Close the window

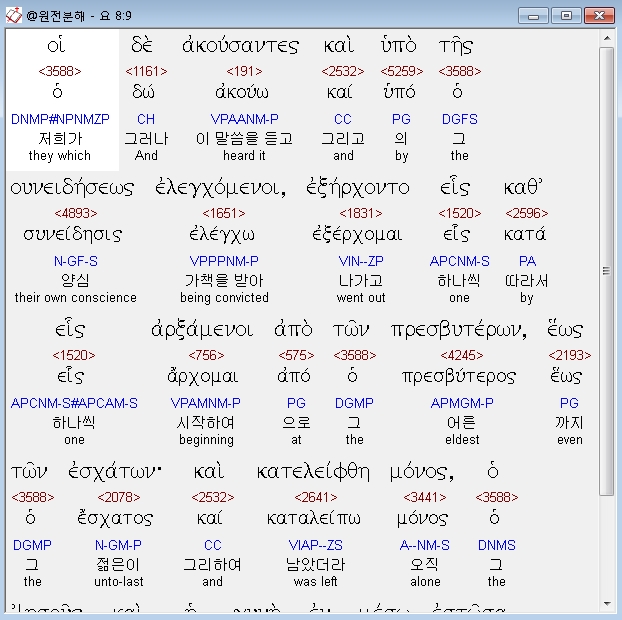click(599, 16)
